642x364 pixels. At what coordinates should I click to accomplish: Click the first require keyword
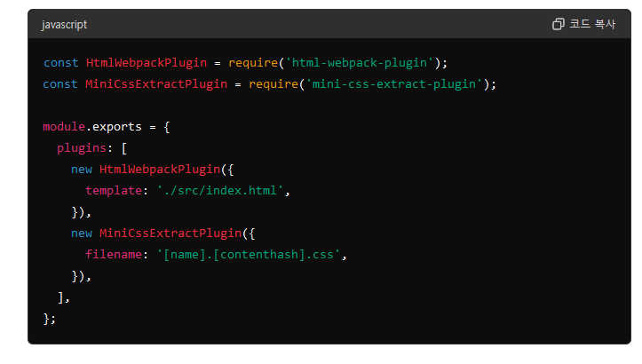pos(253,63)
